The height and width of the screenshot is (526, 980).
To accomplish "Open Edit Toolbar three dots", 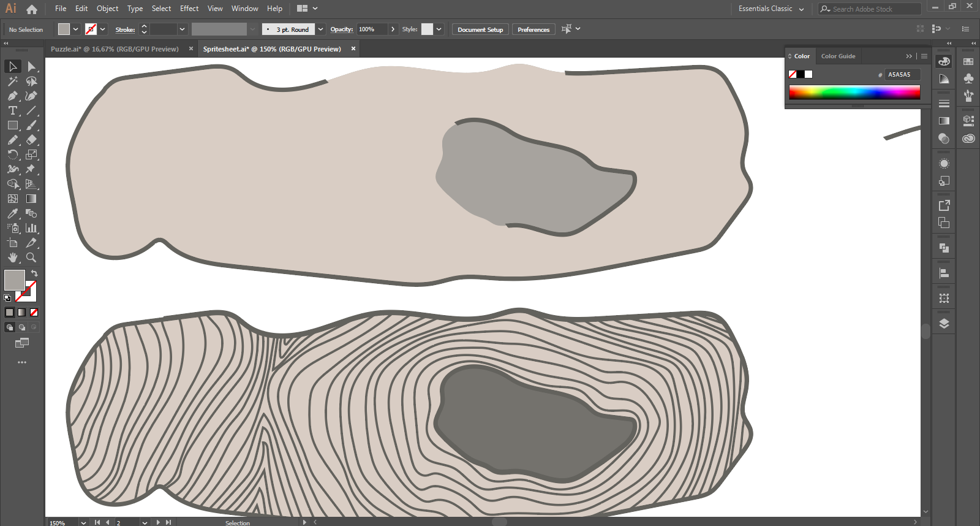I will (x=22, y=362).
